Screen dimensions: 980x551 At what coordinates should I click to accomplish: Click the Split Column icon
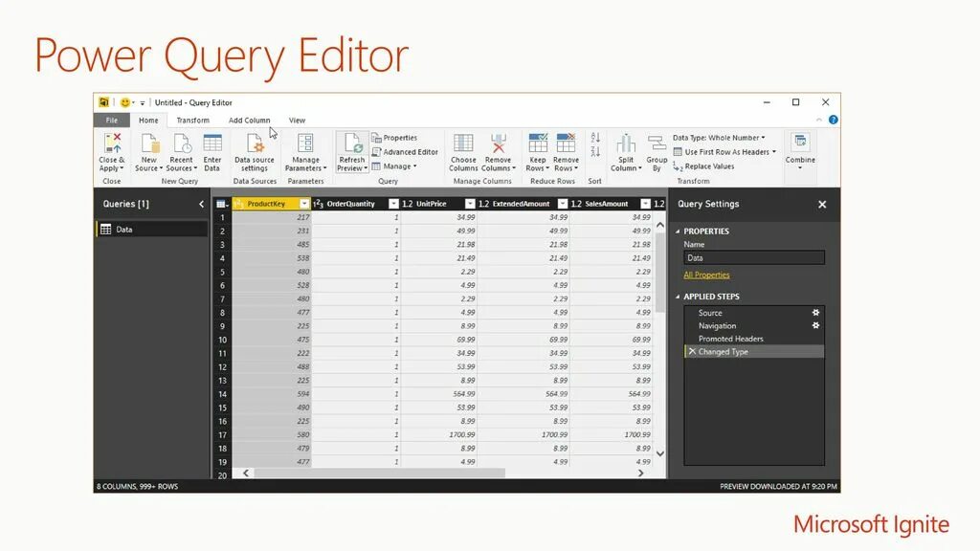[x=626, y=143]
